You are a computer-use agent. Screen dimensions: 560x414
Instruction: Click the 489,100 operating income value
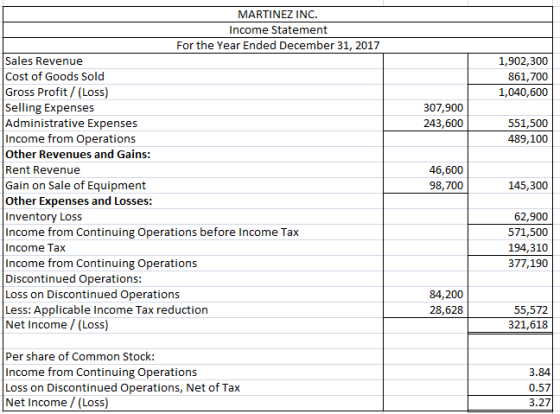coord(528,139)
